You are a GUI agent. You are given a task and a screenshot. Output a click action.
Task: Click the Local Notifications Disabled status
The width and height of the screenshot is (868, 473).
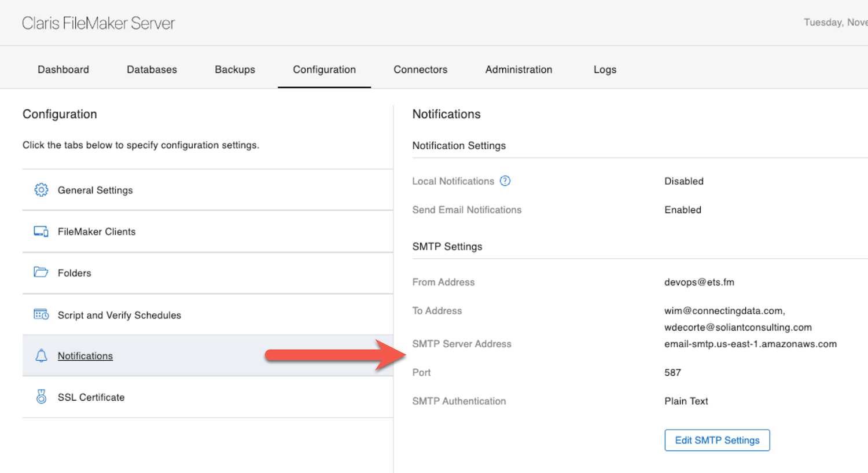coord(684,181)
